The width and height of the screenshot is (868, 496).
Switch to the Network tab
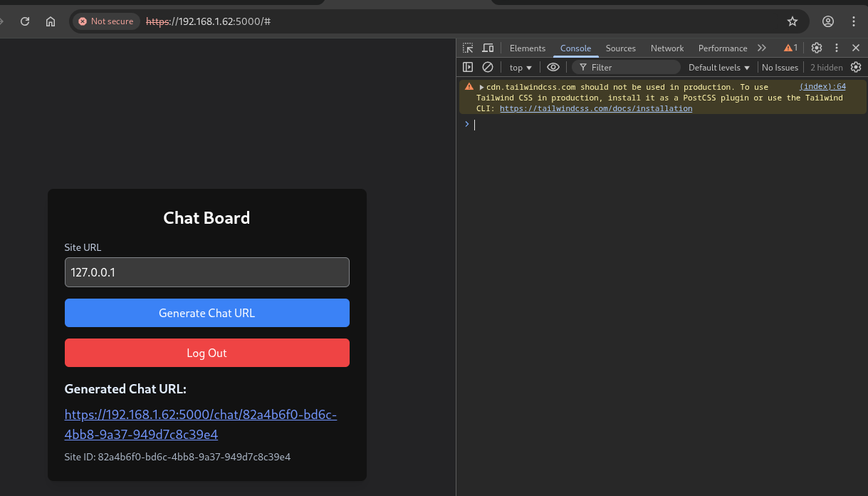(667, 48)
